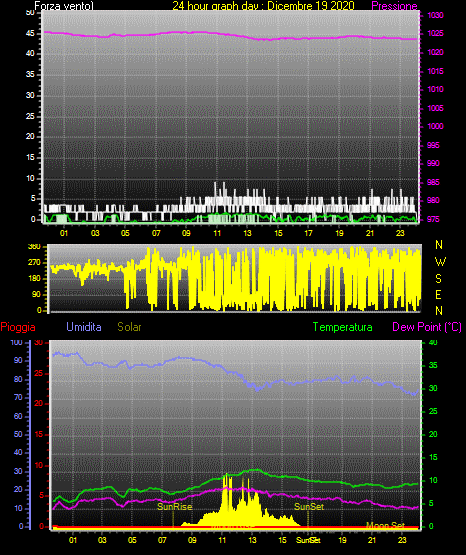Click the Pressione legend label
The image size is (466, 555).
[x=394, y=6]
